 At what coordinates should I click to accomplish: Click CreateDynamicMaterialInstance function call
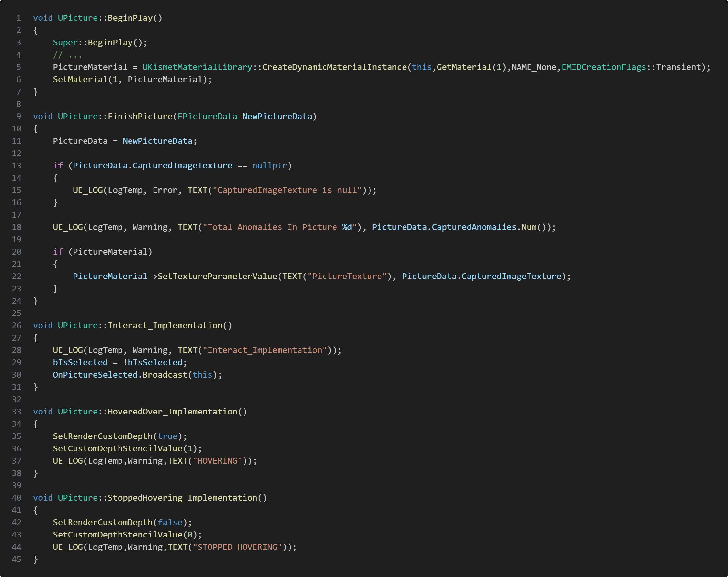click(x=334, y=67)
